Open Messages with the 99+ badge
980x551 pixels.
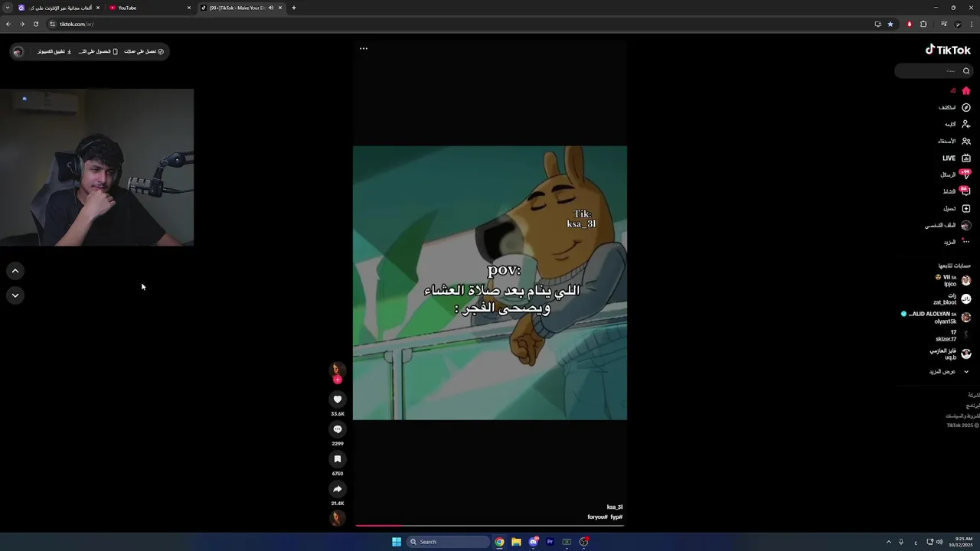pyautogui.click(x=955, y=175)
